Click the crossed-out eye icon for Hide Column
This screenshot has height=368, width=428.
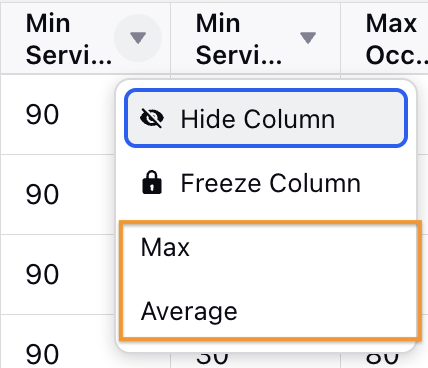[152, 118]
